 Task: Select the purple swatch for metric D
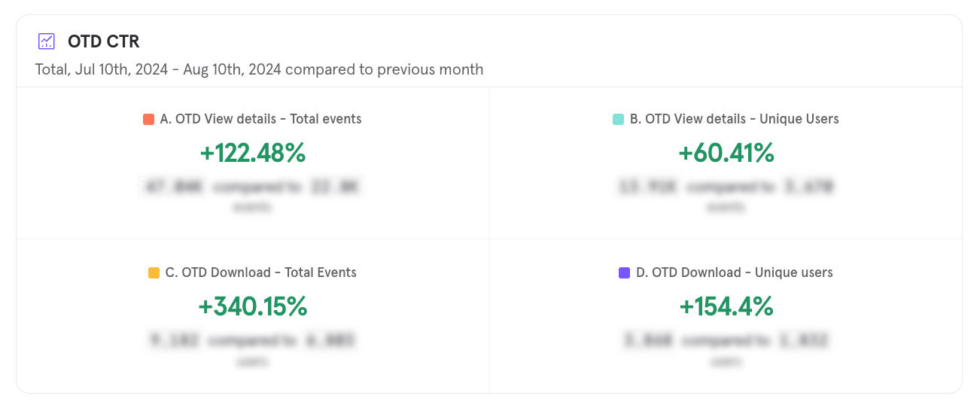(x=624, y=273)
